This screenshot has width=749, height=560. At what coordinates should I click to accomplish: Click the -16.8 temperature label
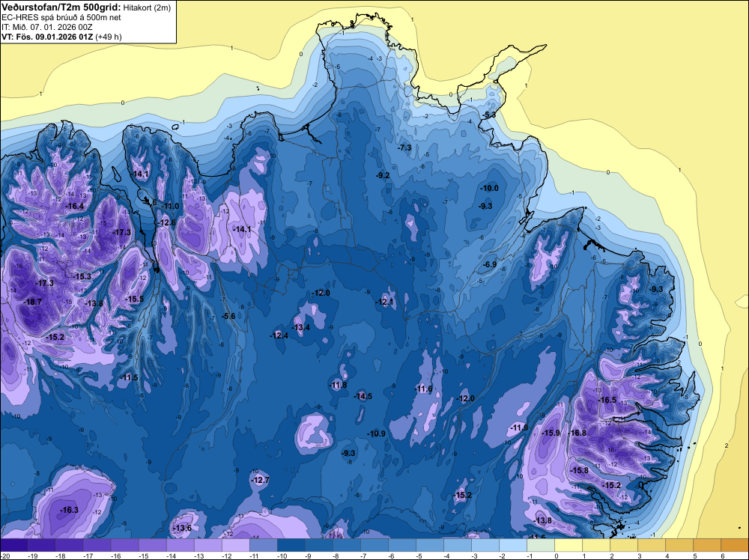tap(577, 433)
